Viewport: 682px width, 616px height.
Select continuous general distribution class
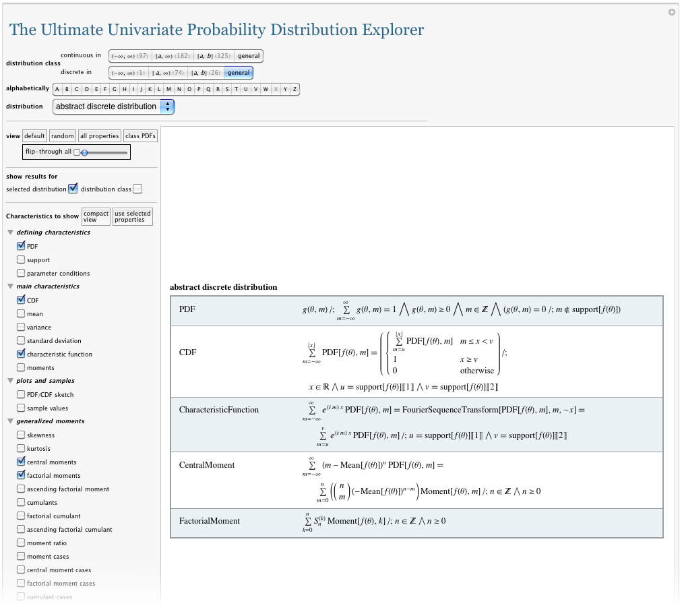pos(248,56)
